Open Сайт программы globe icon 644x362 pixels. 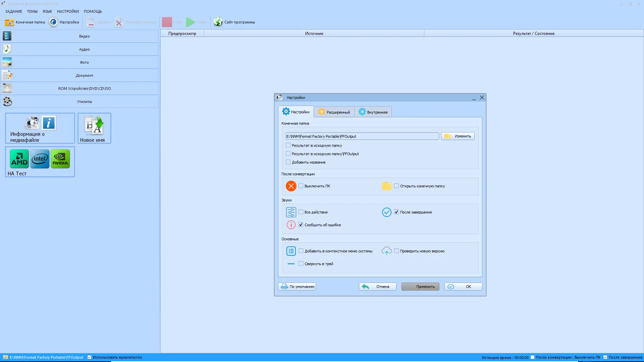(218, 22)
